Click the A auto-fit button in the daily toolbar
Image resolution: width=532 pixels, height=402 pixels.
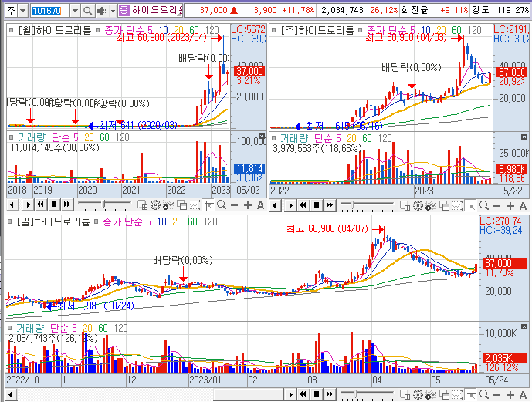tap(523, 395)
